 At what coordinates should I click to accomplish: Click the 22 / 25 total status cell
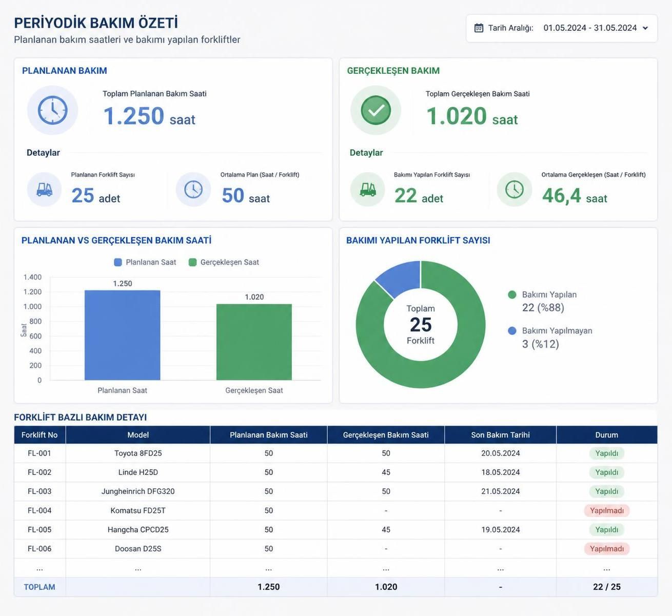click(x=607, y=587)
